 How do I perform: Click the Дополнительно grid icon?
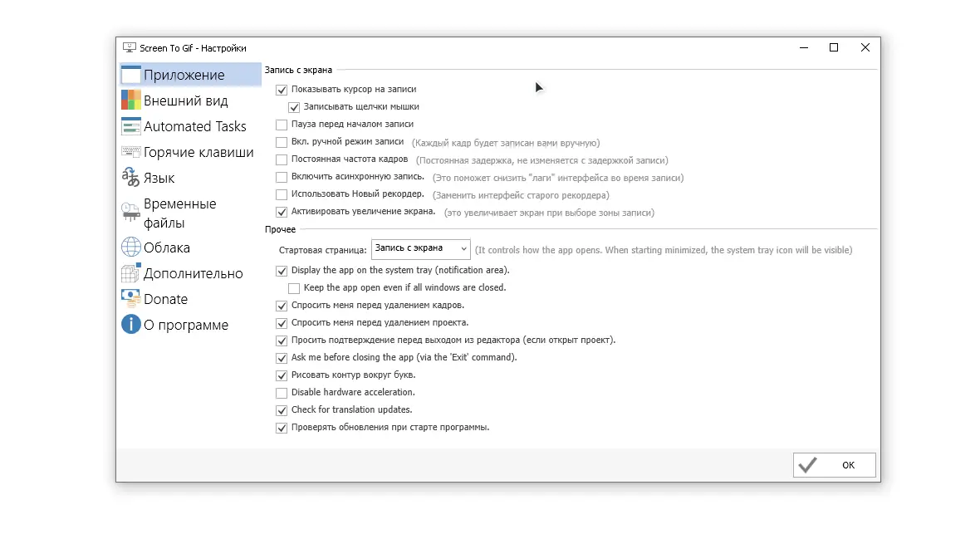coord(130,273)
